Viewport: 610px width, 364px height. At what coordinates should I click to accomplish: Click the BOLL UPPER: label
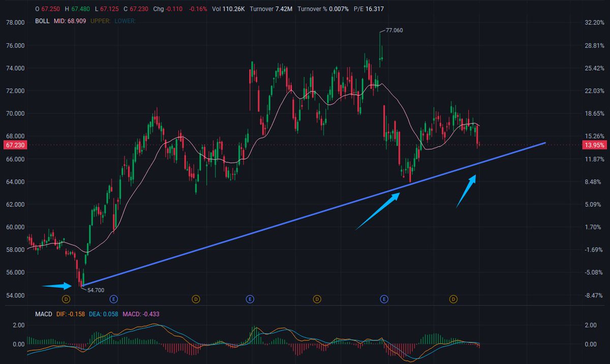click(x=101, y=21)
